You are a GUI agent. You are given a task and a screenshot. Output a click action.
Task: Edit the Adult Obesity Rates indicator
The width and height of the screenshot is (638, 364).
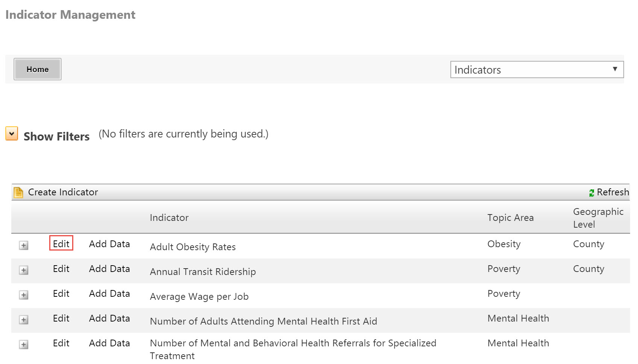[x=61, y=244]
